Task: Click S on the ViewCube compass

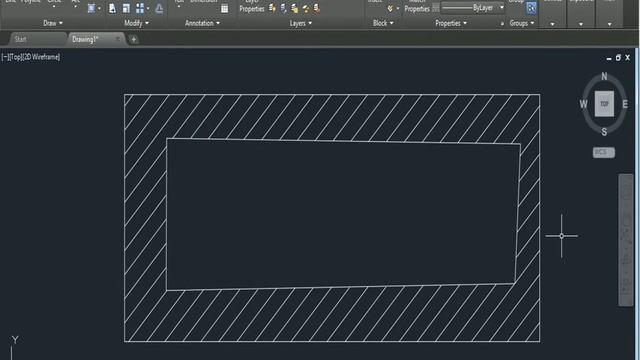Action: pyautogui.click(x=604, y=132)
